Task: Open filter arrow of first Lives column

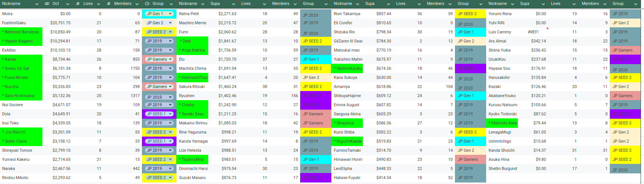Action: click(x=99, y=4)
